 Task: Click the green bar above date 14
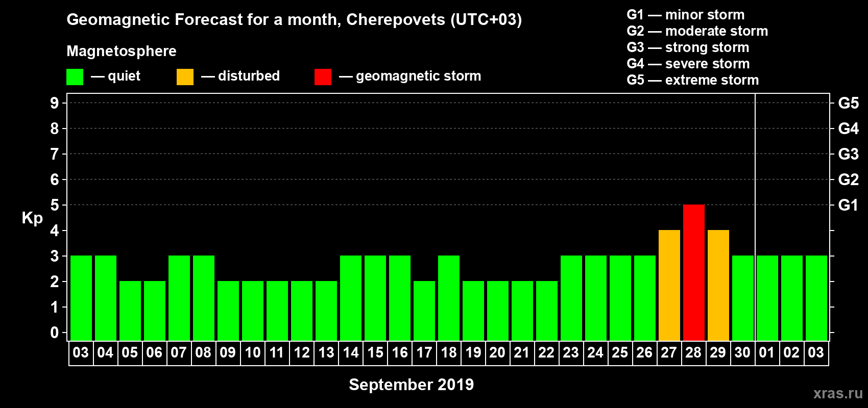pos(351,298)
